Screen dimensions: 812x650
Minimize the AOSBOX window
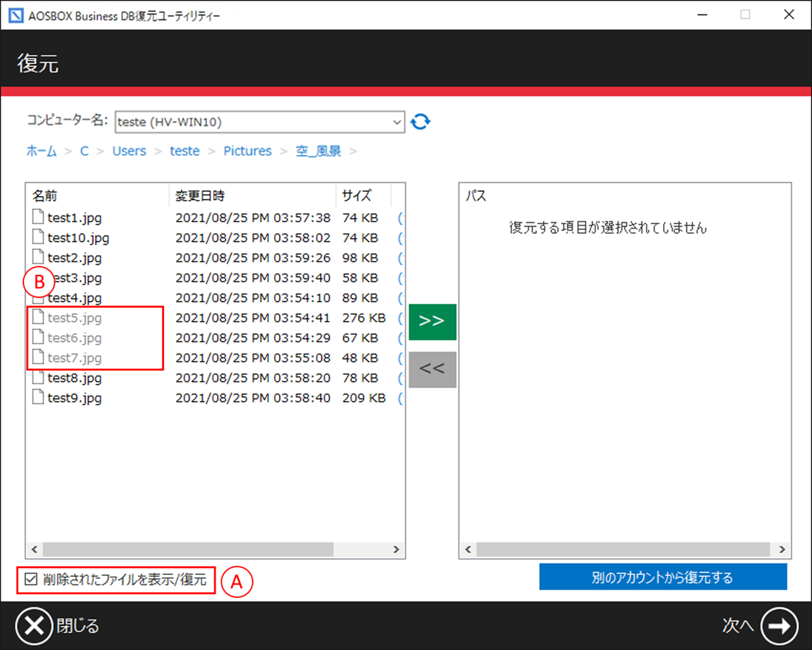pos(703,15)
